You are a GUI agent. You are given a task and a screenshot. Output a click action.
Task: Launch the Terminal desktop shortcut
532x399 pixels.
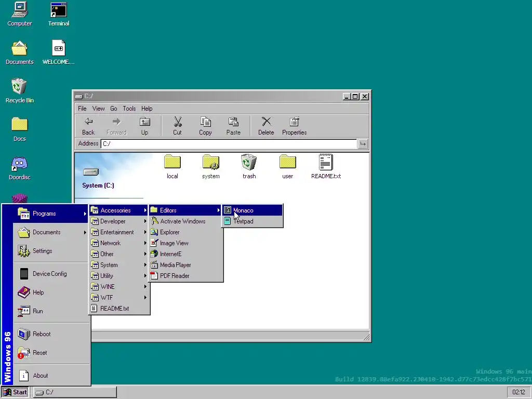(x=58, y=14)
